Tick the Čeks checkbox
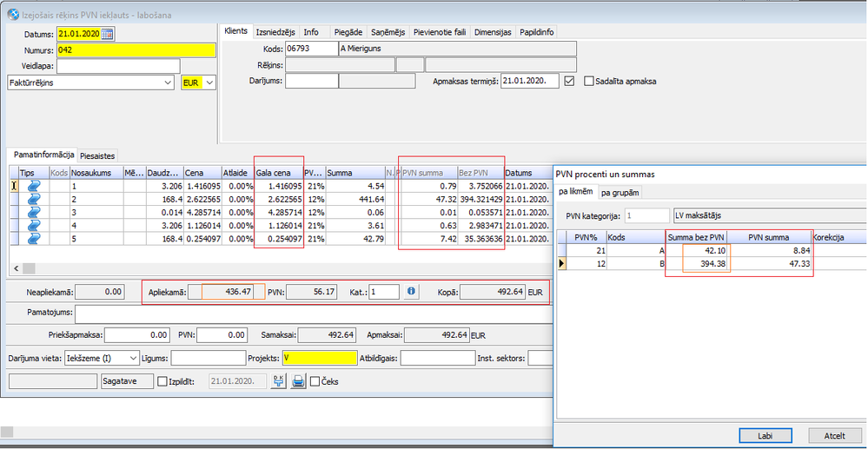 [x=315, y=380]
